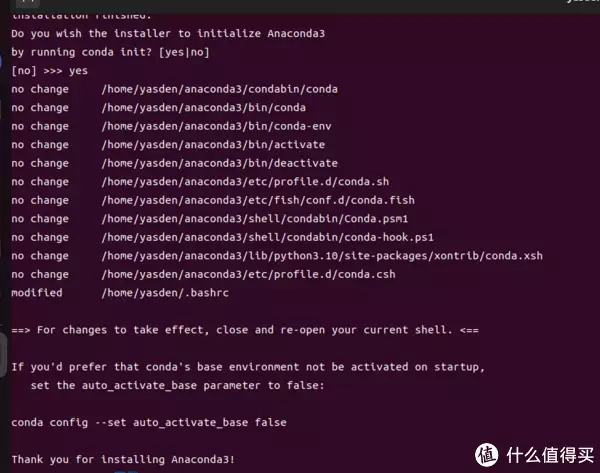Viewport: 600px width, 473px height.
Task: Click the anaconda3/bin/deactivate path
Action: tap(220, 163)
